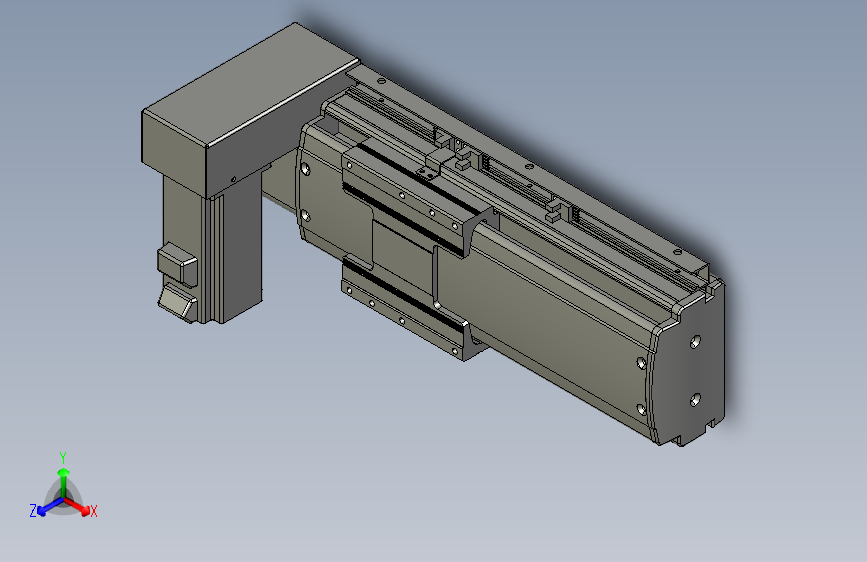867x562 pixels.
Task: Click the red X axis arrow on the triad
Action: pos(79,506)
